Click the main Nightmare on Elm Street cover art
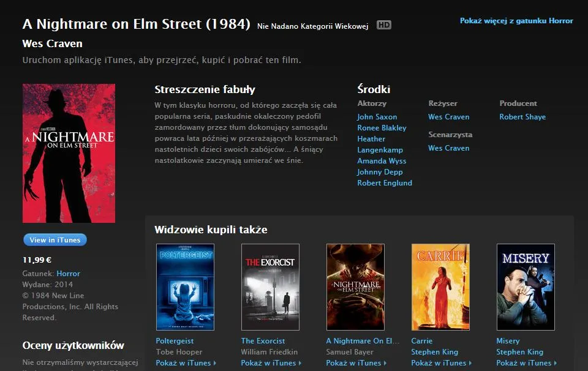This screenshot has width=588, height=371. (69, 153)
